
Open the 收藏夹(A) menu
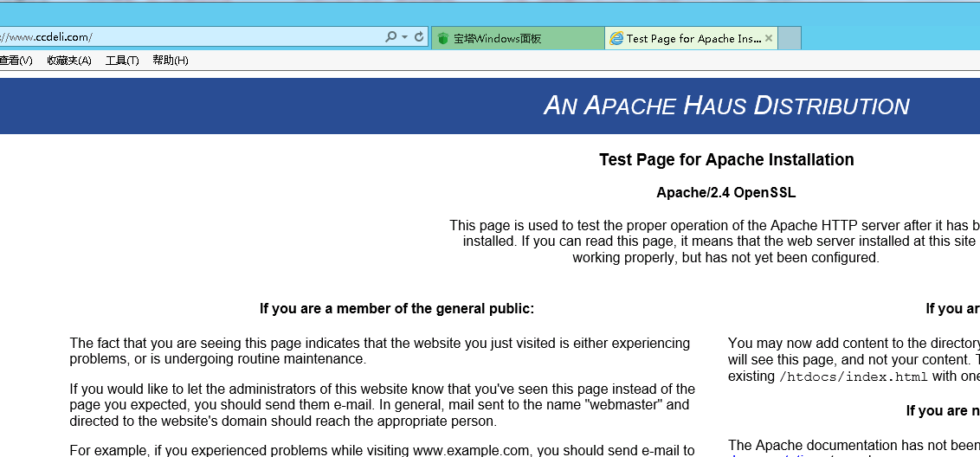click(x=69, y=61)
